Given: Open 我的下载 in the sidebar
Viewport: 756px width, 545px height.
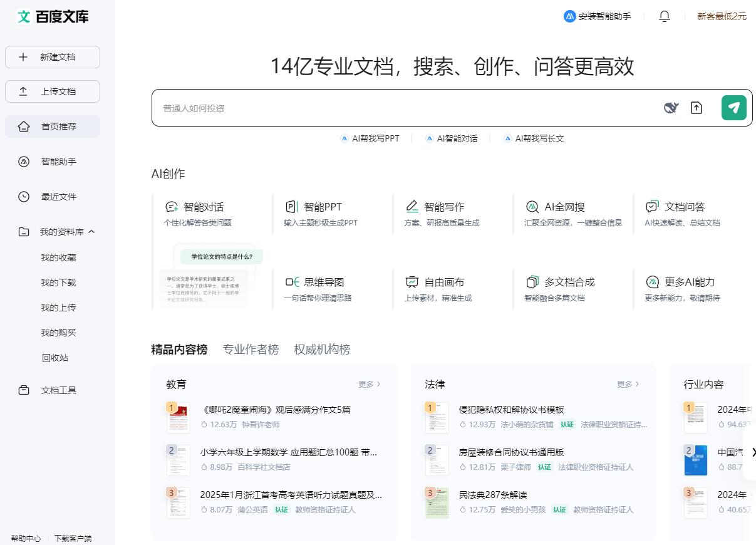Looking at the screenshot, I should (58, 283).
